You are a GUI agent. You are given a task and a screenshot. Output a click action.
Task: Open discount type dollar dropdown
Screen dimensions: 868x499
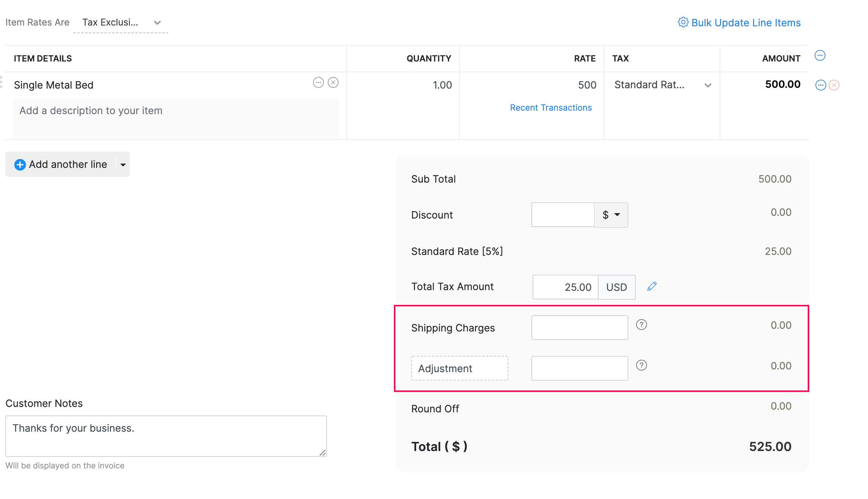pos(611,215)
